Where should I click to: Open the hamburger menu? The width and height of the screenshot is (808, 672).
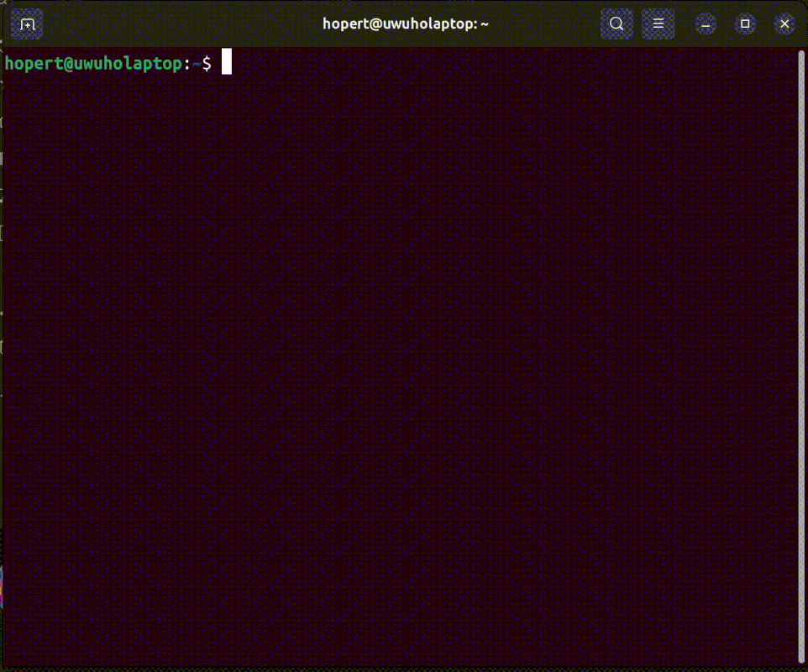pyautogui.click(x=658, y=24)
